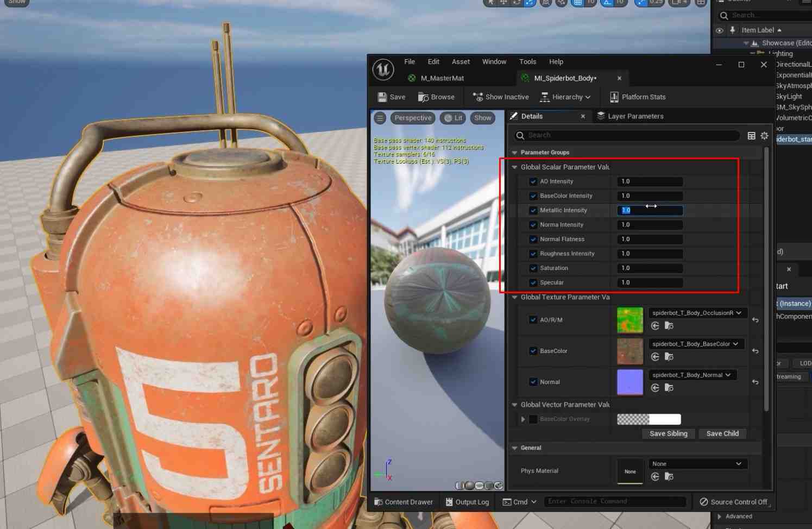
Task: Use selected asset for Phys Material
Action: [x=655, y=476]
